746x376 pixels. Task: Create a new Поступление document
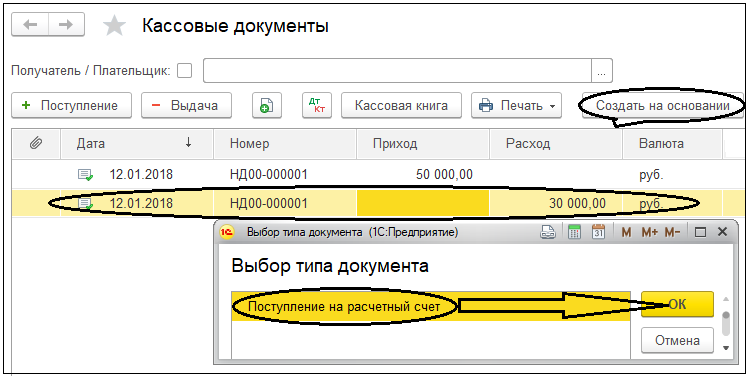(71, 105)
